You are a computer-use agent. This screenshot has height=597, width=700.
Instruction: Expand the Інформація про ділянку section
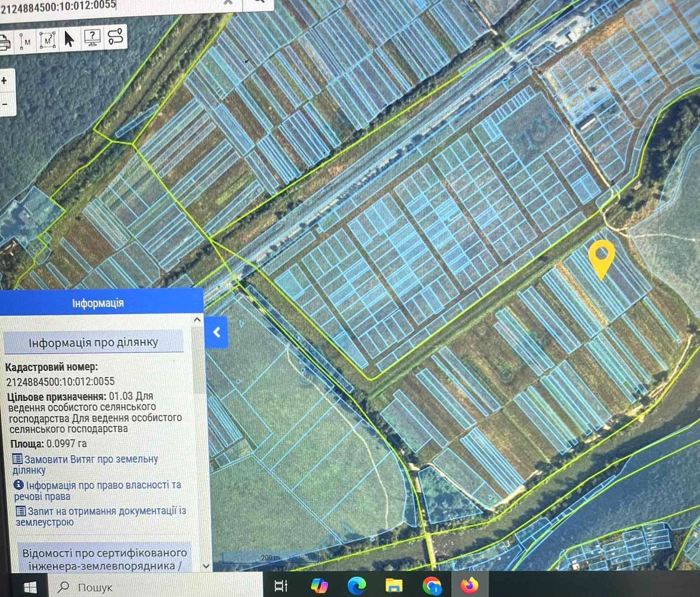(x=94, y=342)
